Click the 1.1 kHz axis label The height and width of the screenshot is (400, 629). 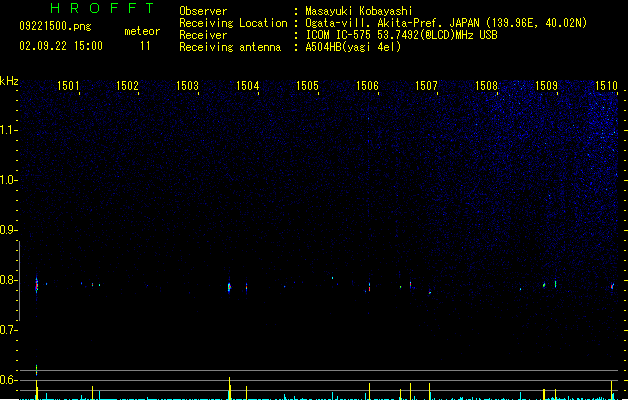tap(8, 130)
